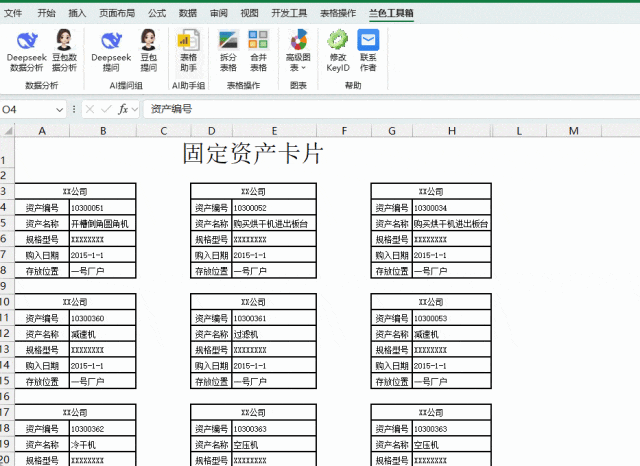Switch to the 开始 tab
Viewport: 640px width, 466px height.
(46, 13)
